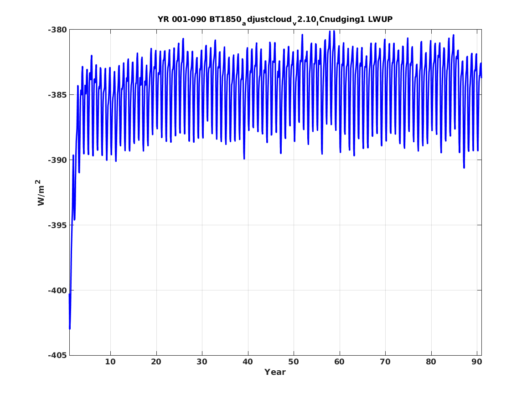Click the 'W/m2' y-axis label
This screenshot has height=399, width=532.
pyautogui.click(x=41, y=193)
